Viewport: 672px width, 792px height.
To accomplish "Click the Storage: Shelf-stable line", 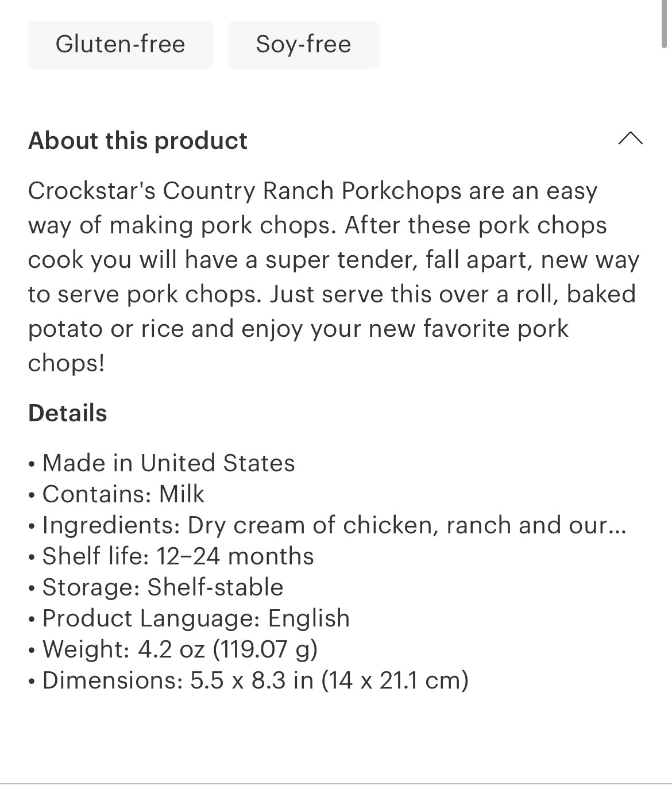I will tap(163, 587).
